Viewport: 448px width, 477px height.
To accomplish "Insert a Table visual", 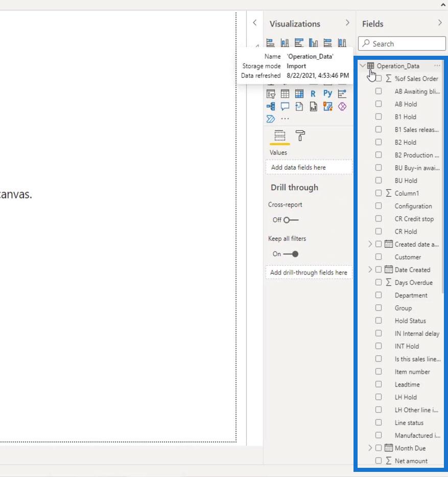I will (x=285, y=94).
